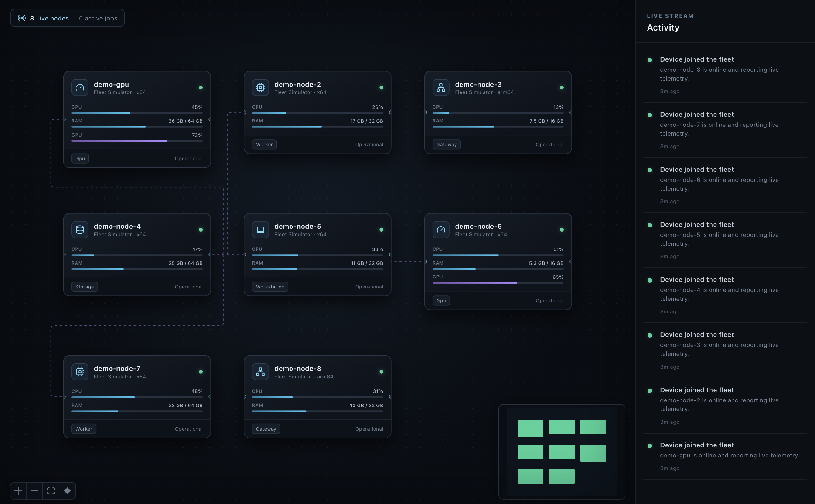Select the demo-node-5 node title
This screenshot has width=815, height=504.
(x=298, y=226)
